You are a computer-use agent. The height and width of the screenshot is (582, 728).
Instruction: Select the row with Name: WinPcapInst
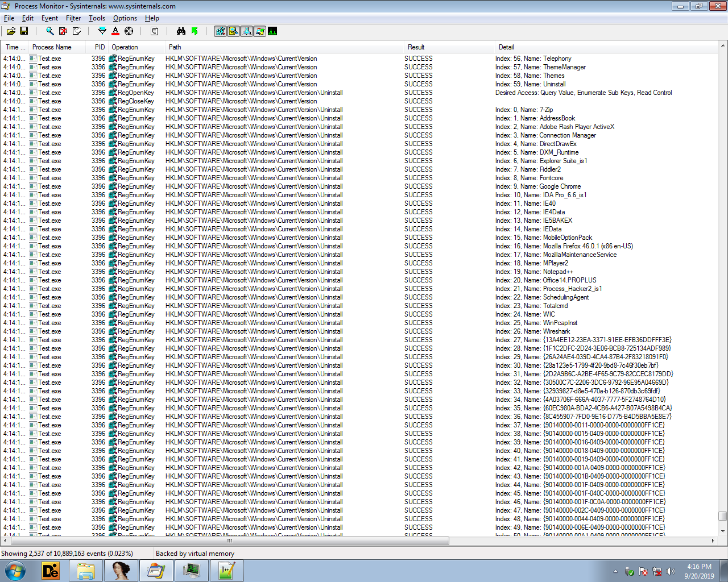pos(359,323)
